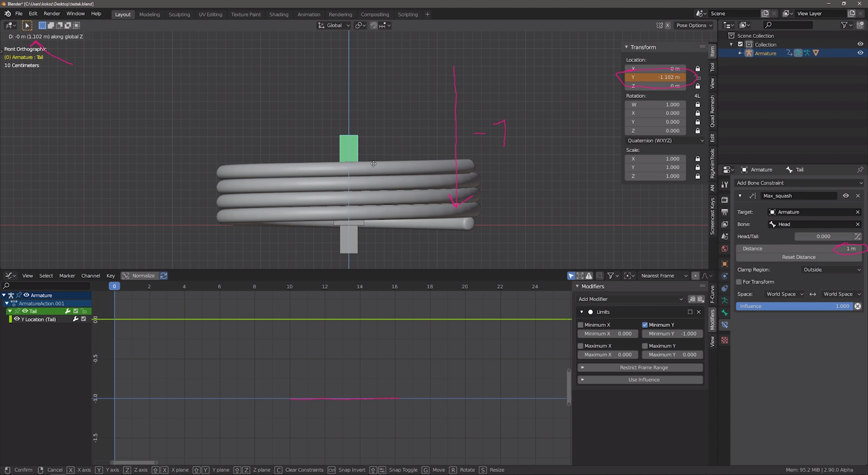Open the graph editor Channel menu
This screenshot has width=868, height=475.
click(x=91, y=276)
